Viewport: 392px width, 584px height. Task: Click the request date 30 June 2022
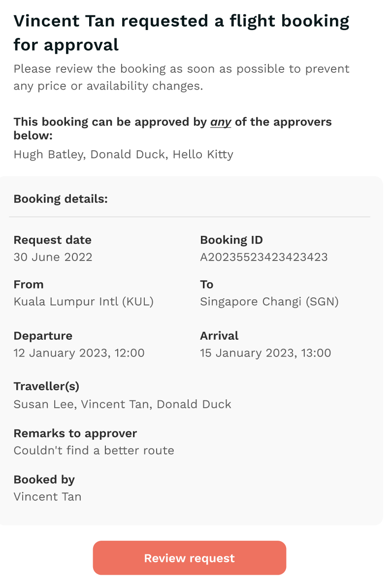coord(53,257)
